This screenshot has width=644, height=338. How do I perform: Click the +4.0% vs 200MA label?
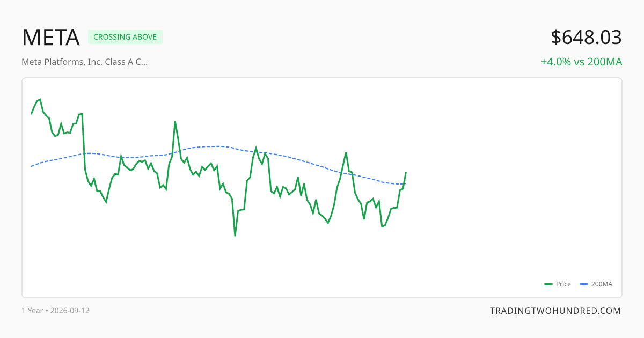[x=581, y=62]
